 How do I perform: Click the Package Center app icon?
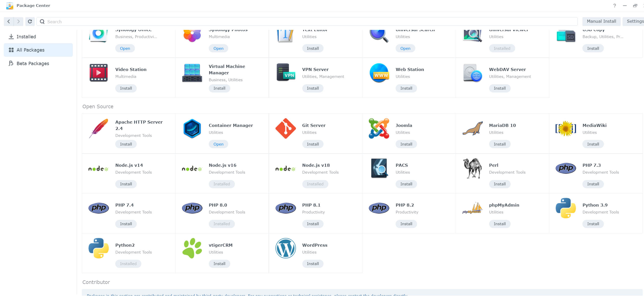(x=10, y=6)
